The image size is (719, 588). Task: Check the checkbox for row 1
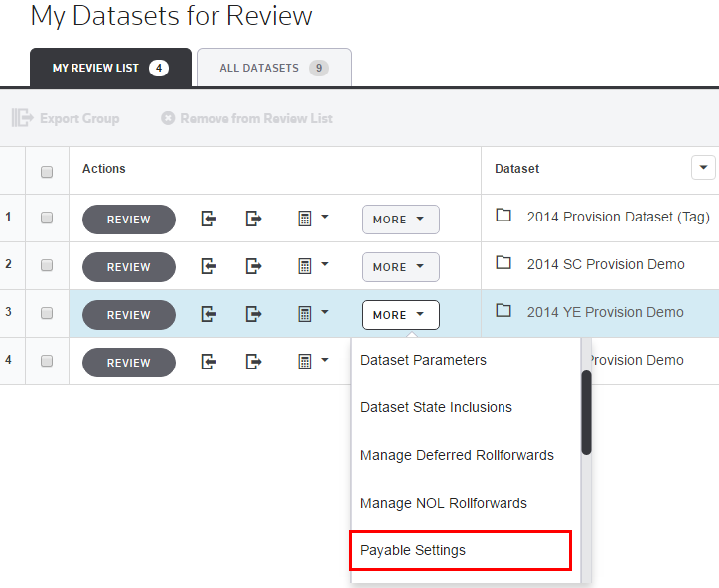[x=47, y=219]
